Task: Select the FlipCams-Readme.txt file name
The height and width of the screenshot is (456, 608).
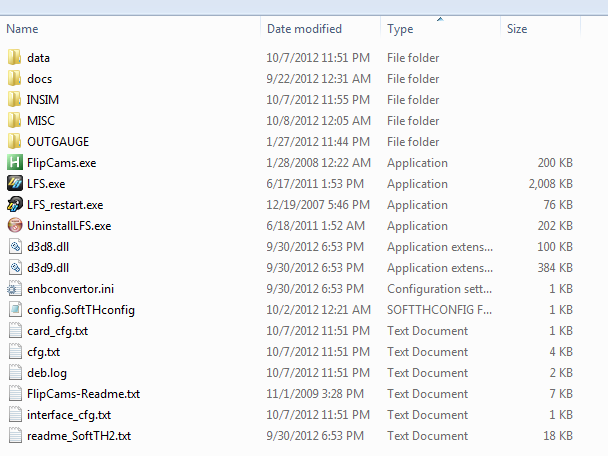Action: [x=83, y=394]
